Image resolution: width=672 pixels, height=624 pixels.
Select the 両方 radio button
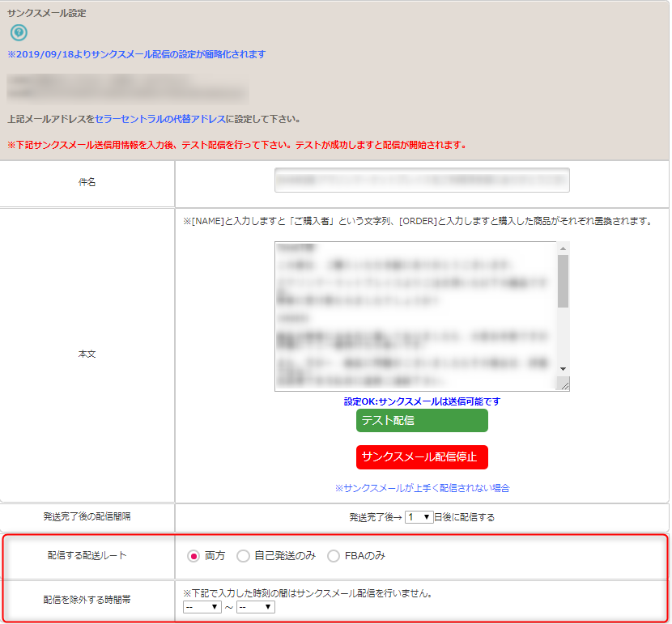(x=194, y=556)
